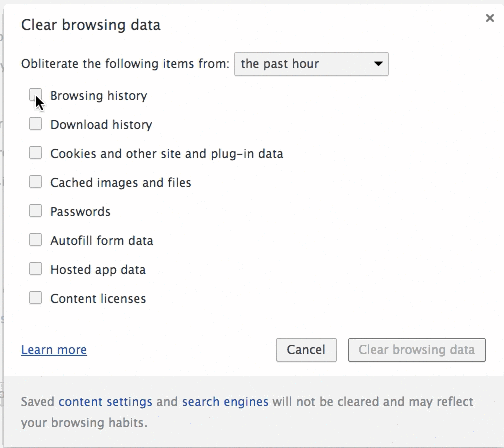Check the Autofill form data box
This screenshot has height=448, width=504.
(x=35, y=240)
